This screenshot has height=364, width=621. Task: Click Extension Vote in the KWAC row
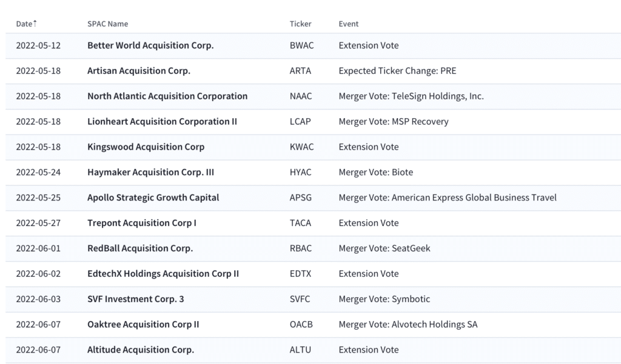pos(369,147)
